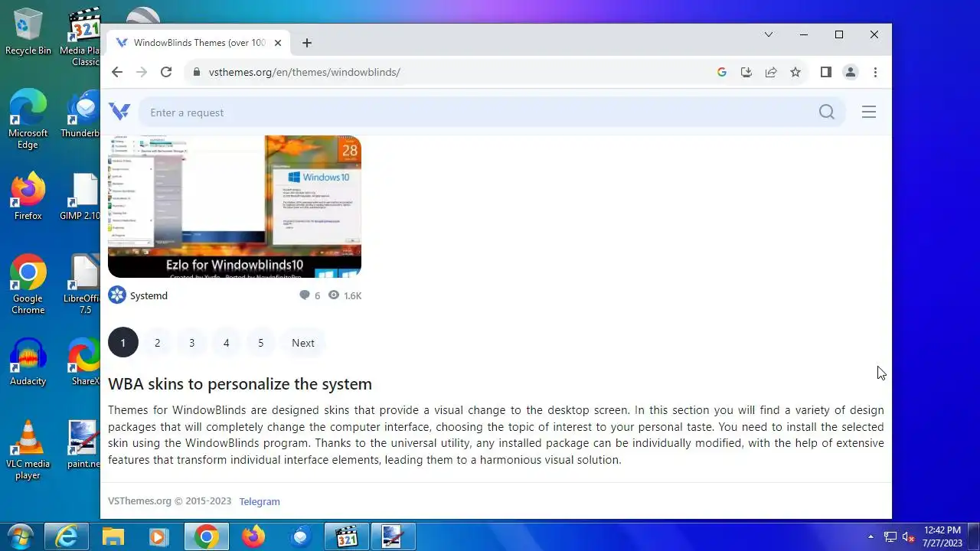Click the search magnifier icon
The width and height of the screenshot is (980, 551).
tap(826, 112)
